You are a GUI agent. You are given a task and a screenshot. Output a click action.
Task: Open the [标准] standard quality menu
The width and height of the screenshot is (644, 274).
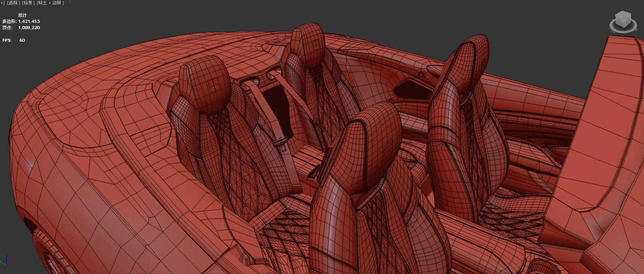(x=28, y=3)
